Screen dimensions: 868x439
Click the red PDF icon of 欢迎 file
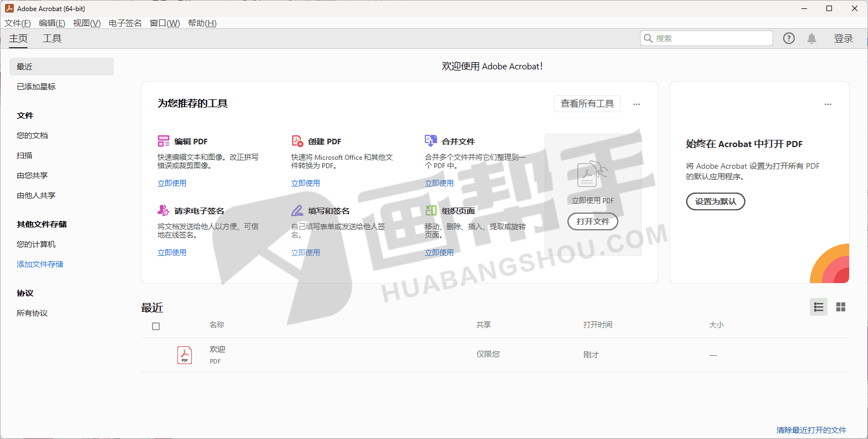[185, 355]
